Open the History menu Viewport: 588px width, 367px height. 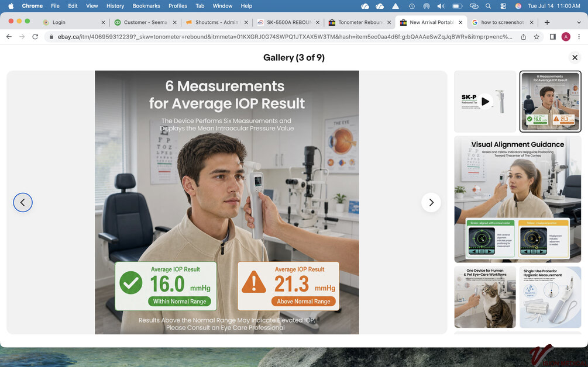[115, 6]
